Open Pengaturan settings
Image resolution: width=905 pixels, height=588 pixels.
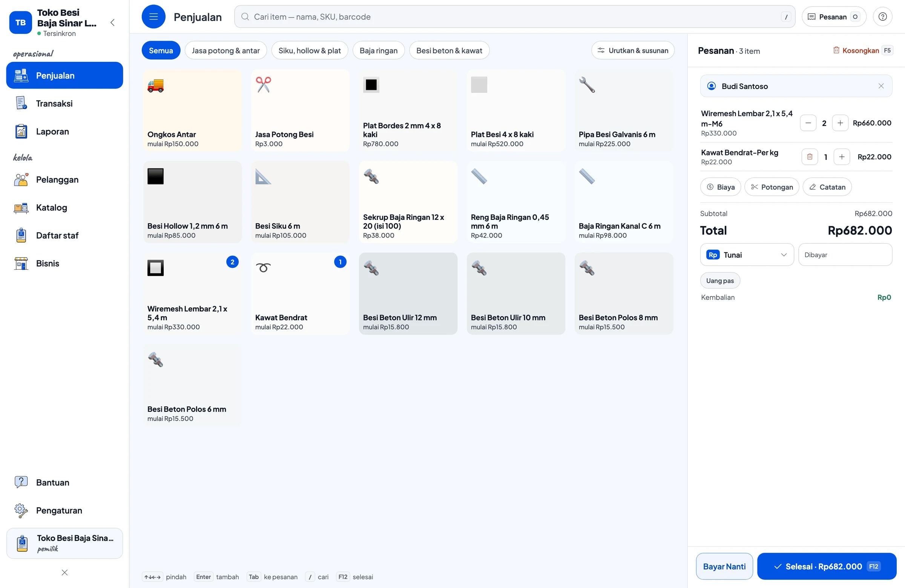[64, 510]
